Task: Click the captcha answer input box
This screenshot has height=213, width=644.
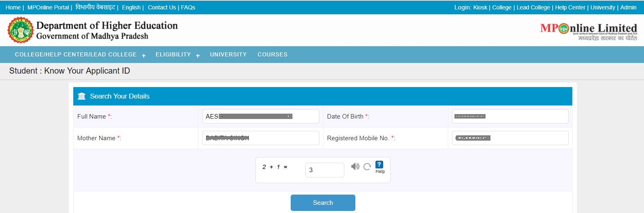Action: pos(324,170)
